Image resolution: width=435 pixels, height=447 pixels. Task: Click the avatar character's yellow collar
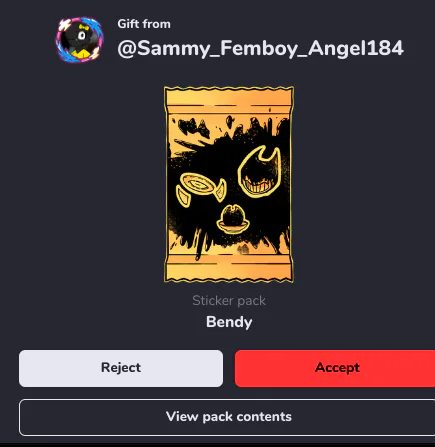coord(82,53)
